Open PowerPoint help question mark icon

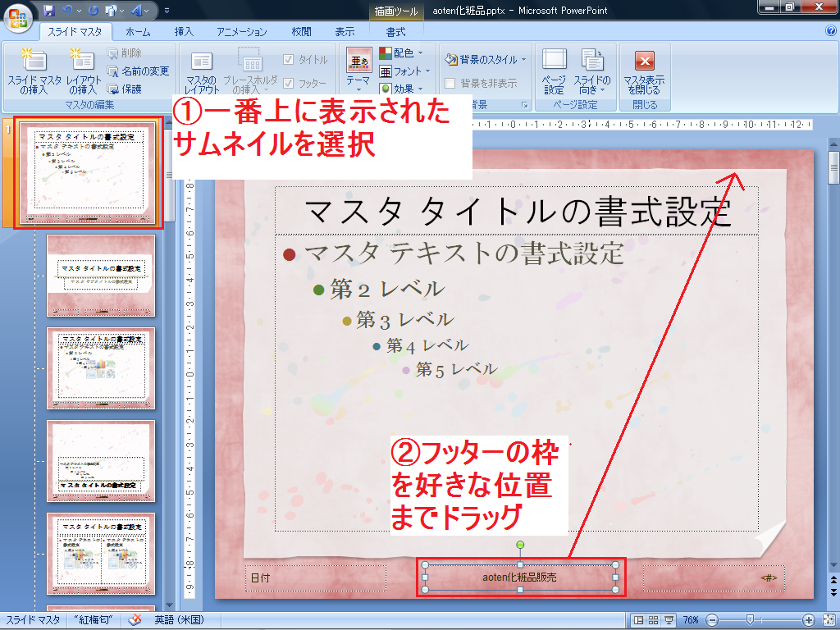pos(830,31)
